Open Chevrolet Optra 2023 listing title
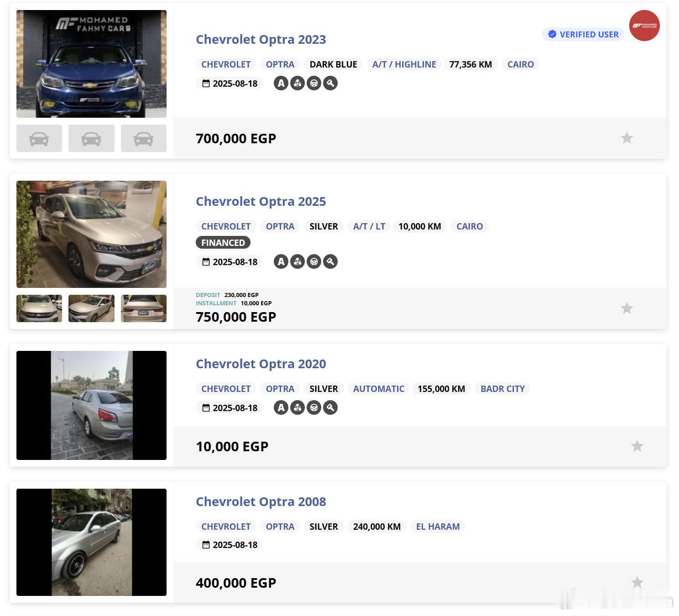Image resolution: width=679 pixels, height=616 pixels. tap(261, 39)
